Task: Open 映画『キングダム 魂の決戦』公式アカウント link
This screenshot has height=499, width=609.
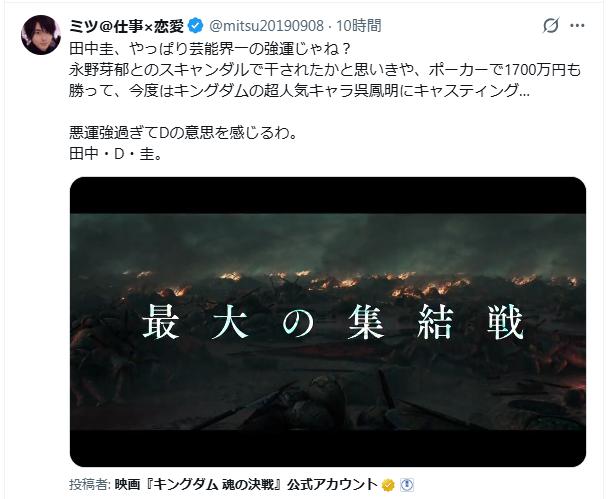Action: tap(246, 484)
